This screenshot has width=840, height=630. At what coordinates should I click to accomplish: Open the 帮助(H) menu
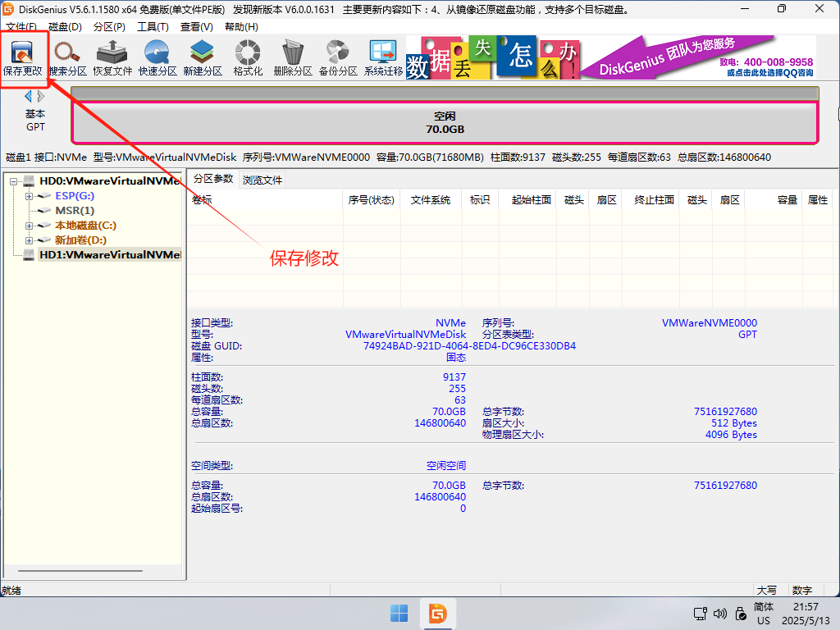point(241,27)
